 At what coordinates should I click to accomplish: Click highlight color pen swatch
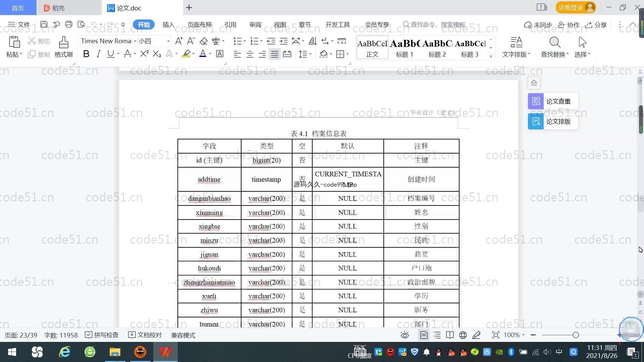click(x=186, y=54)
